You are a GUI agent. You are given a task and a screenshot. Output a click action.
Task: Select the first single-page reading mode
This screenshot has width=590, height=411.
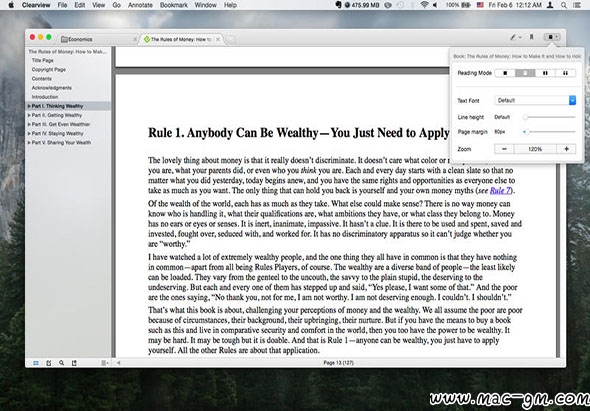(505, 73)
